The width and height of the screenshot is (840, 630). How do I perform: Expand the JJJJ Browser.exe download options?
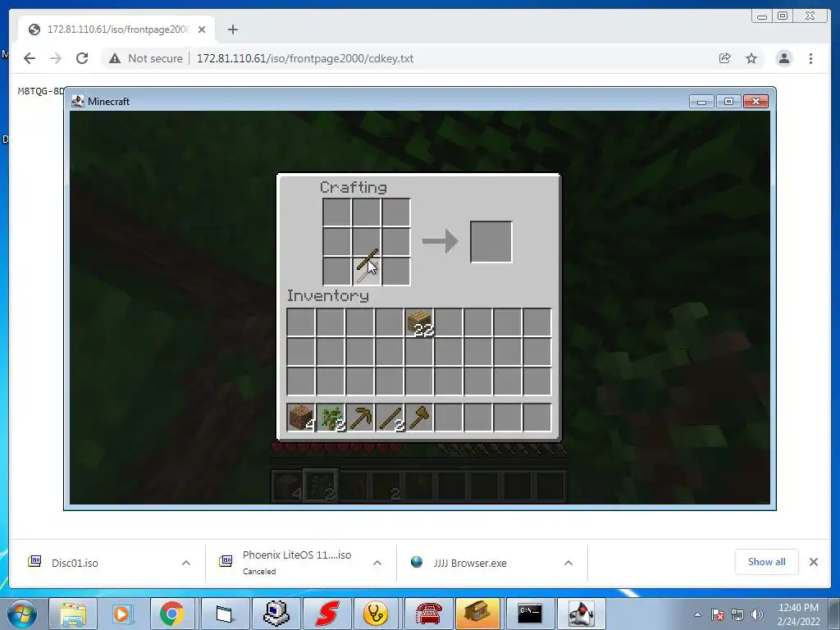[568, 563]
